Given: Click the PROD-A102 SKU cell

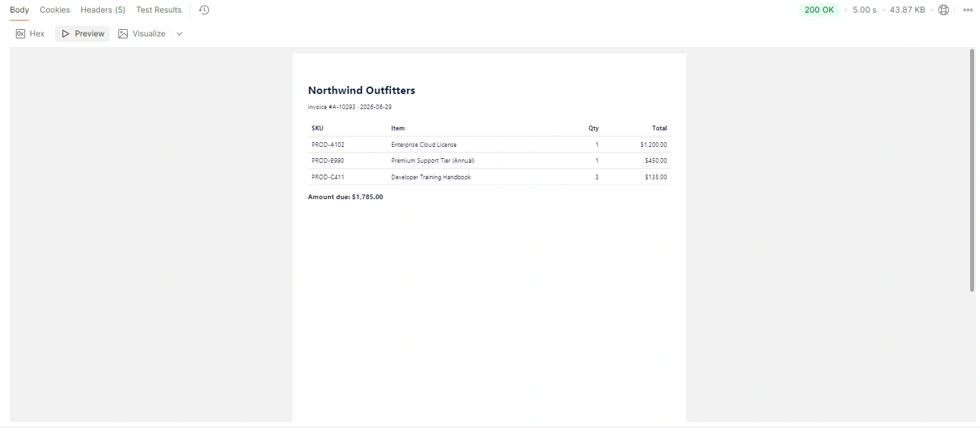Looking at the screenshot, I should [328, 145].
